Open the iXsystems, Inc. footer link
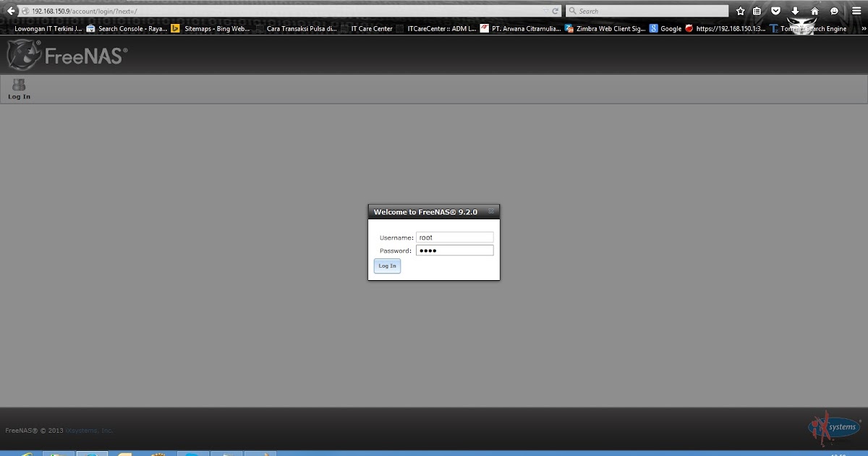Viewport: 868px width, 456px height. click(x=90, y=430)
